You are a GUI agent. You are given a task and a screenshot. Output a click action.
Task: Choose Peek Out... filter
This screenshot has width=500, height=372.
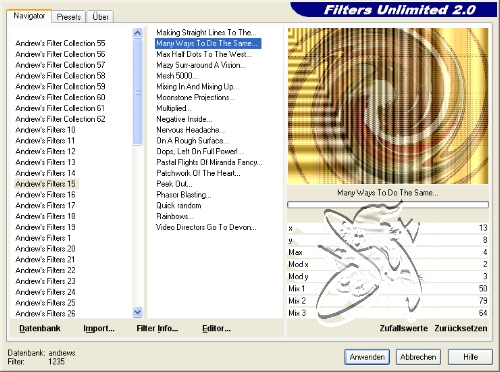174,184
